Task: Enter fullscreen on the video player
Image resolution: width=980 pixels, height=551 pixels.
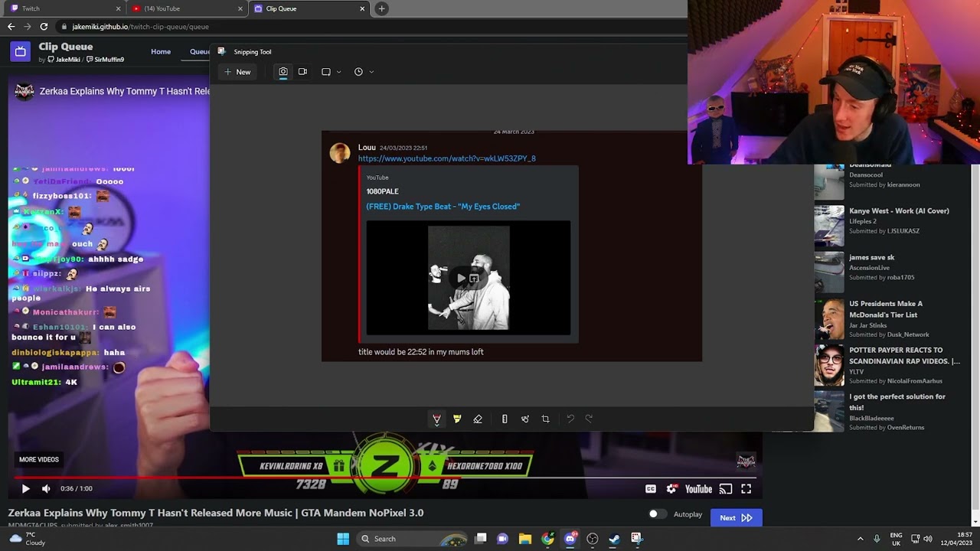Action: (x=746, y=489)
